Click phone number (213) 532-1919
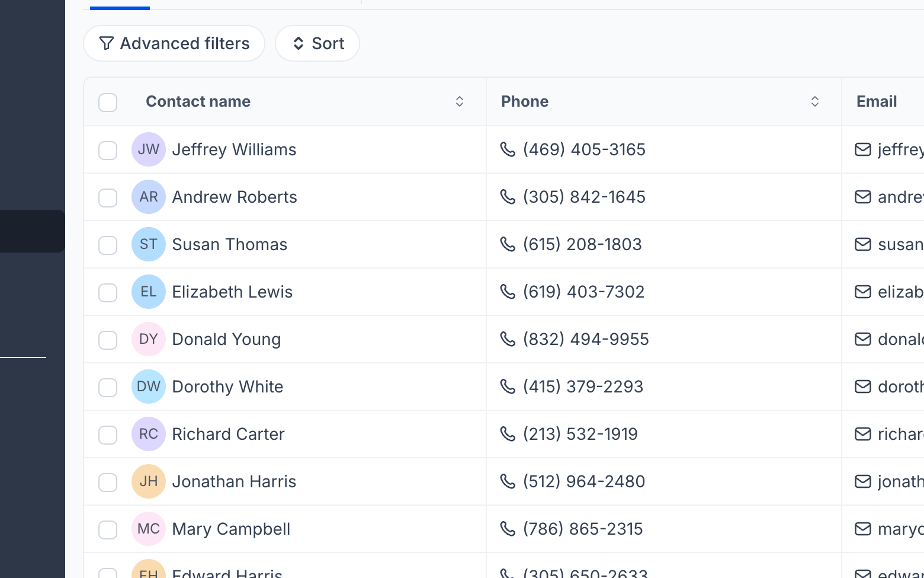924x578 pixels. 580,434
